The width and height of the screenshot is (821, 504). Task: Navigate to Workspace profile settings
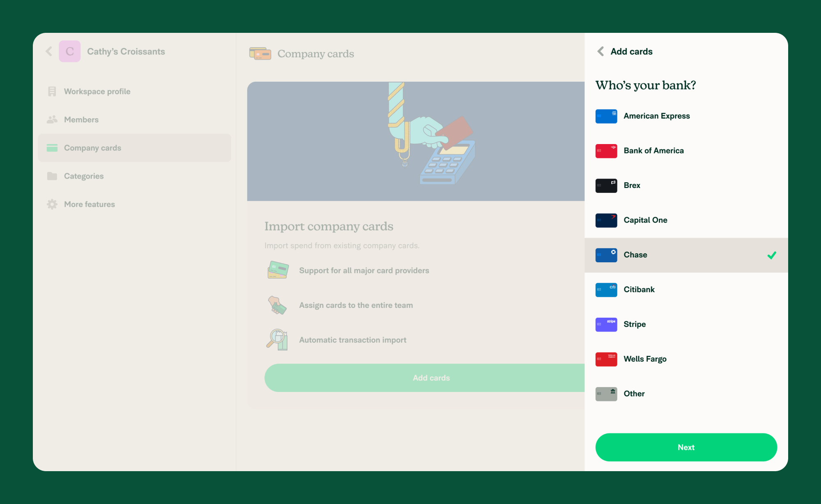pos(97,92)
